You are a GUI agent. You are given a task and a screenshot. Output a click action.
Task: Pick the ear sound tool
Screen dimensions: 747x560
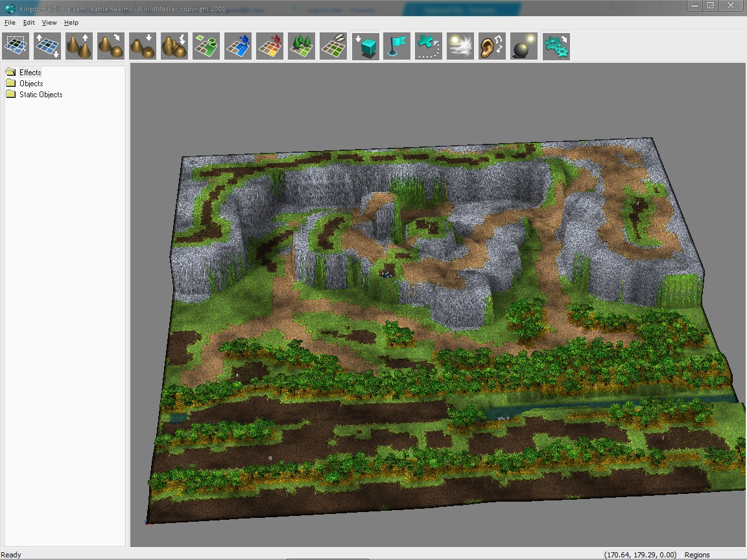click(x=492, y=46)
